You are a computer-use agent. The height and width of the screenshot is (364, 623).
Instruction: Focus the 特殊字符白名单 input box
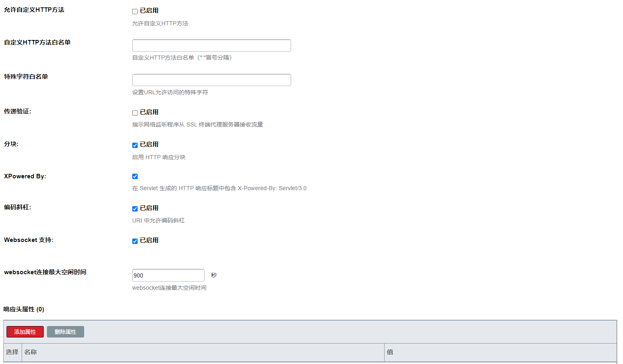point(211,80)
